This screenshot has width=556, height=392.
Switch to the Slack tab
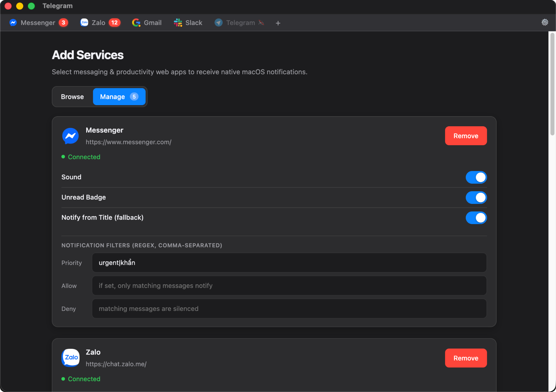[x=188, y=23]
